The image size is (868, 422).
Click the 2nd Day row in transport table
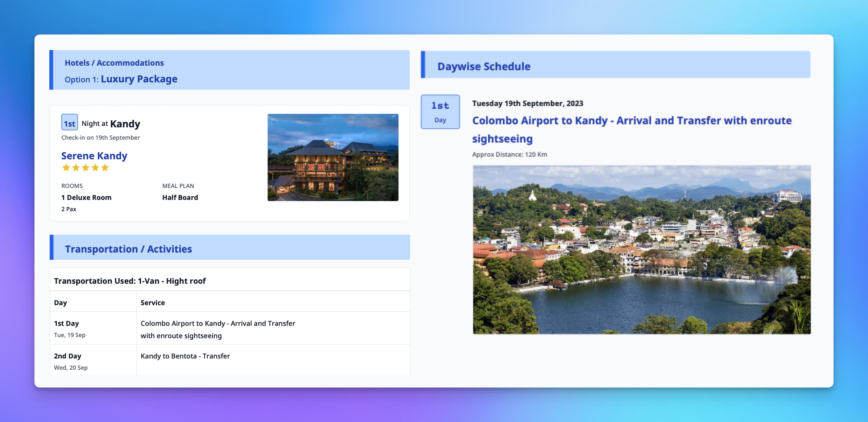[67, 356]
